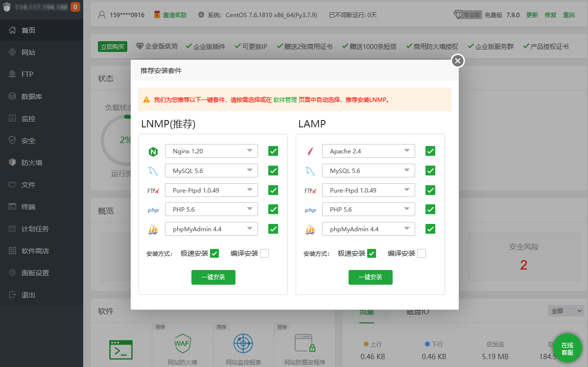Open the 软件管理 link in warning
The width and height of the screenshot is (588, 367).
click(x=285, y=99)
